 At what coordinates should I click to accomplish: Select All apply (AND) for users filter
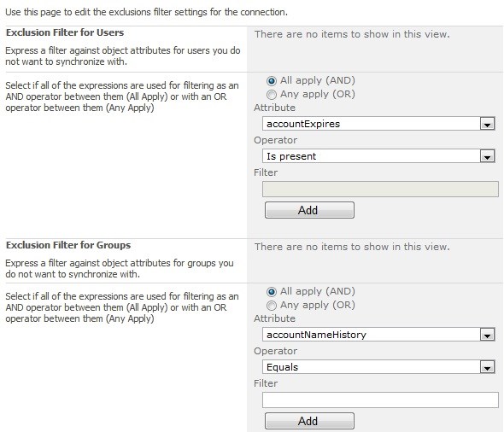(272, 81)
